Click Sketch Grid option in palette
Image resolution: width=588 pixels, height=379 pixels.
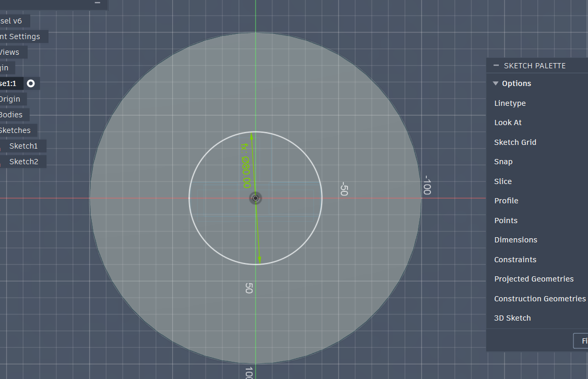coord(515,142)
